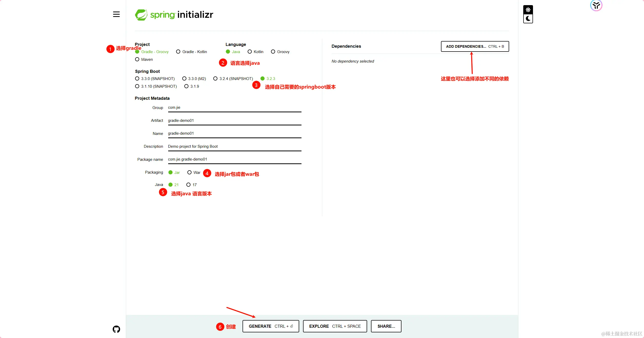Select Gradle - Kotlin project type
Viewport: 644px width, 338px height.
pyautogui.click(x=192, y=52)
